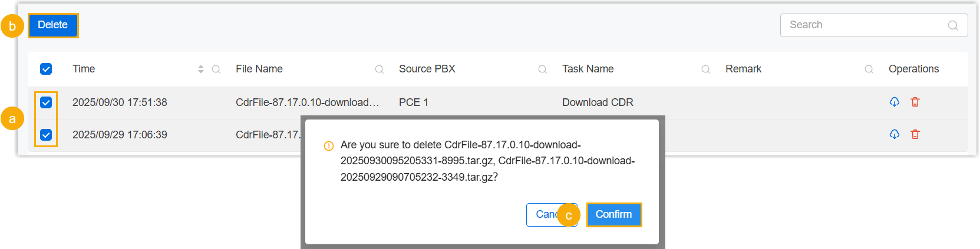Image resolution: width=980 pixels, height=249 pixels.
Task: Uncheck the 2025/09/29 17:06:39 row checkbox
Action: tap(46, 135)
